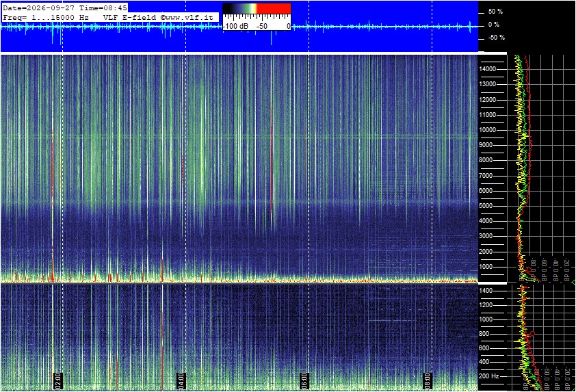576x392 pixels.
Task: Click the red region of color scale
Action: (x=274, y=9)
